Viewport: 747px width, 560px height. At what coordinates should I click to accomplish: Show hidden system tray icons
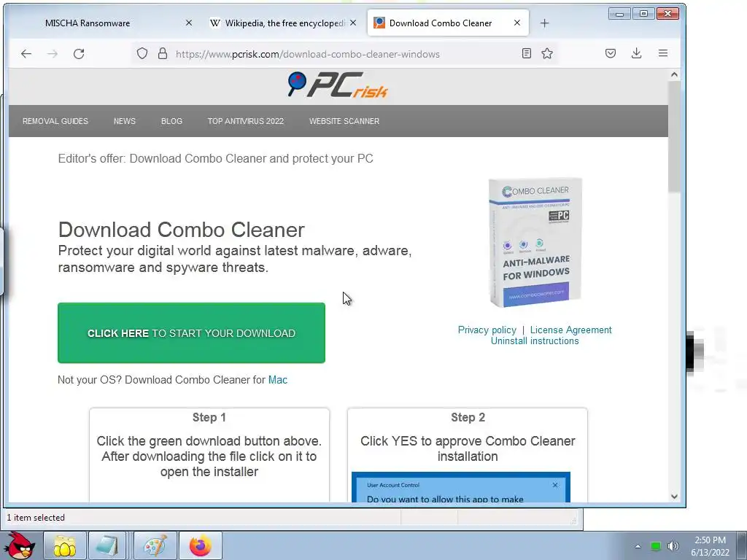[x=638, y=546]
